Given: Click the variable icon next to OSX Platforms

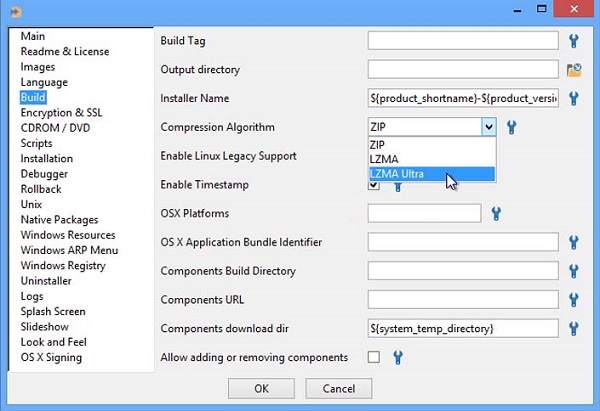Looking at the screenshot, I should coord(496,213).
